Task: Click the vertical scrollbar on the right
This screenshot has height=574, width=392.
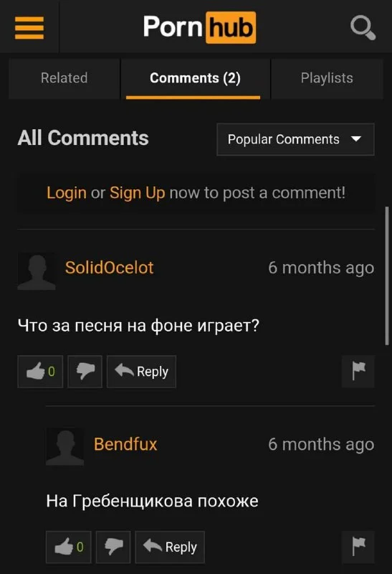Action: (x=387, y=276)
